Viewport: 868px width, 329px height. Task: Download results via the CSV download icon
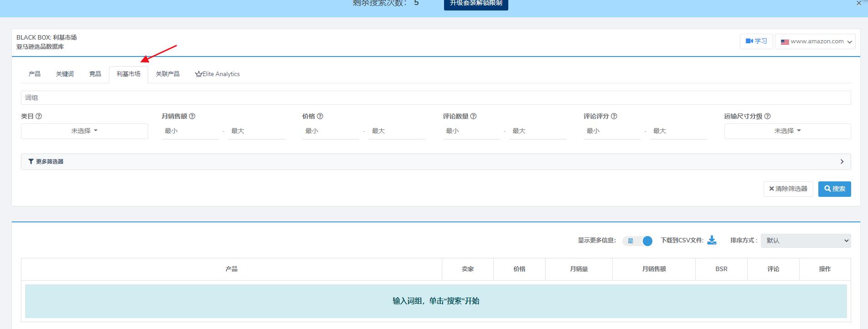(712, 240)
